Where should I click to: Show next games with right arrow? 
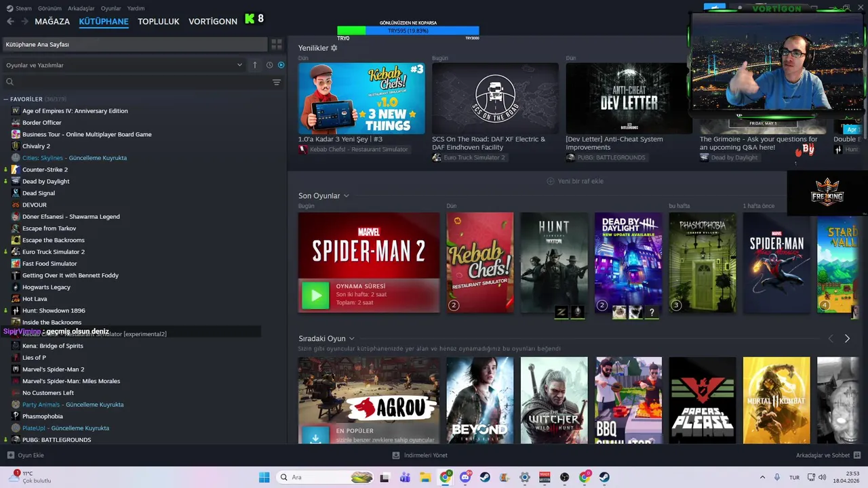click(847, 338)
